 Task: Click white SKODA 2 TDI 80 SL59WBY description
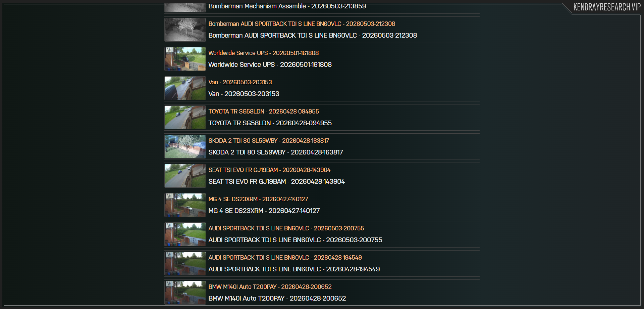pyautogui.click(x=276, y=152)
